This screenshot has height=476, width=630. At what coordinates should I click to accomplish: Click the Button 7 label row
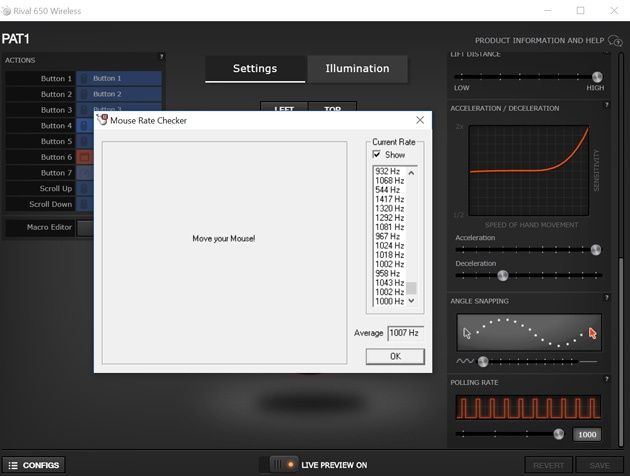pos(40,173)
